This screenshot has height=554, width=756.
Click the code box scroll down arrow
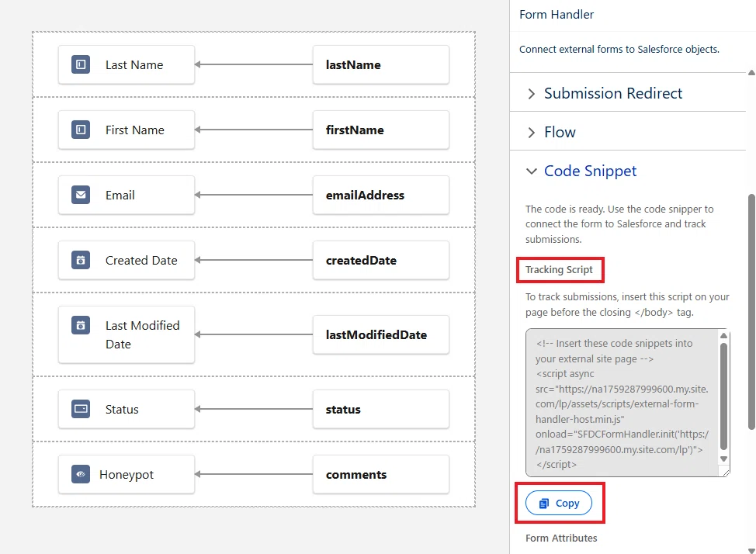click(723, 459)
